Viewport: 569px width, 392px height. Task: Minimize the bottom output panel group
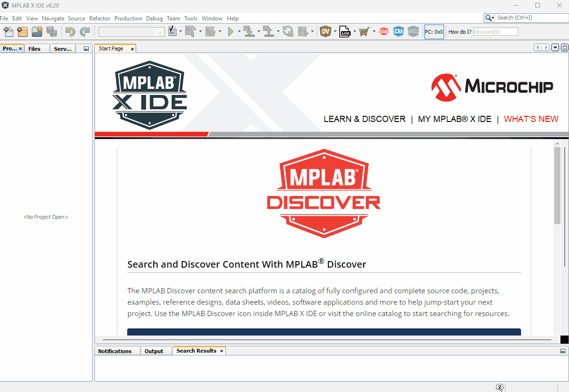[x=563, y=351]
